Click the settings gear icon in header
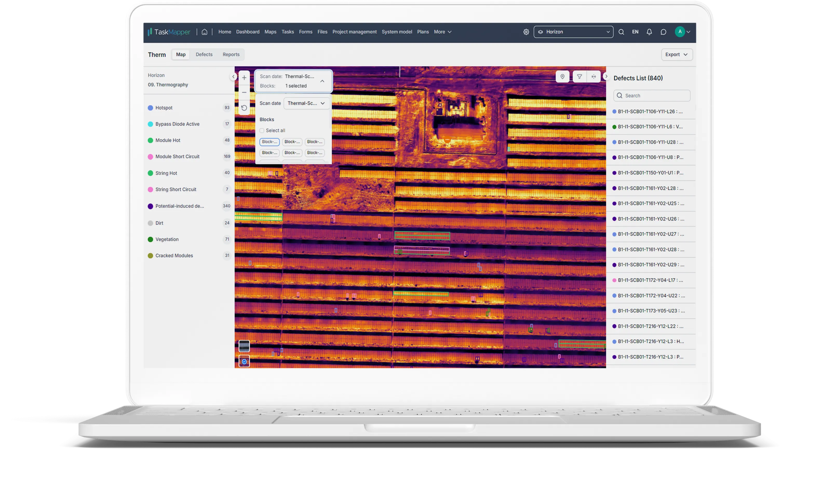The width and height of the screenshot is (828, 504). point(526,32)
